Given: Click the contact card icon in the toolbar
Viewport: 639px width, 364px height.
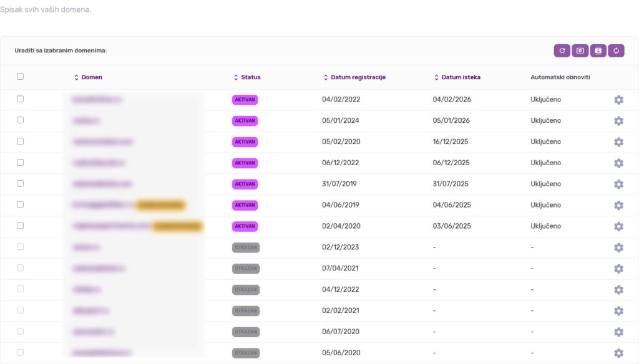Looking at the screenshot, I should (598, 50).
